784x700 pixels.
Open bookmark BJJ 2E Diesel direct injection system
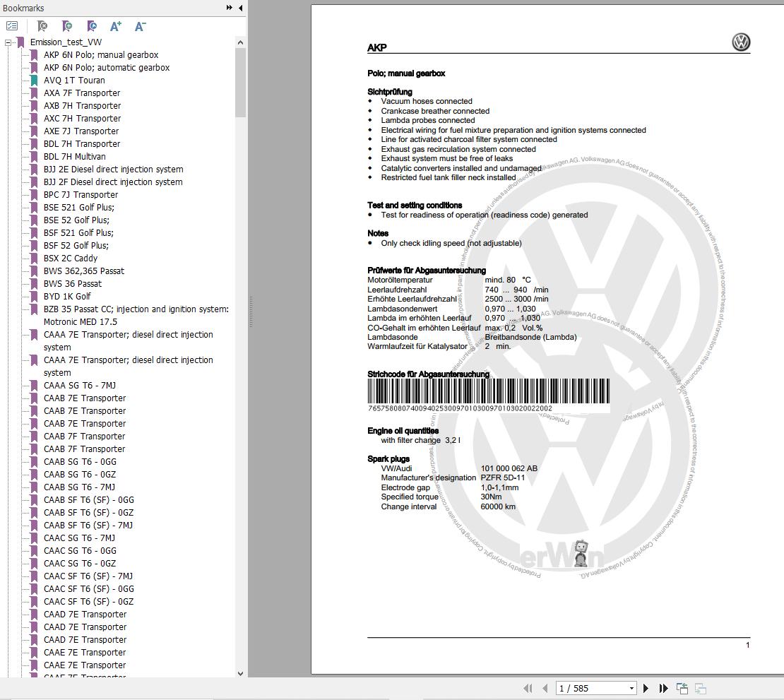pos(114,170)
